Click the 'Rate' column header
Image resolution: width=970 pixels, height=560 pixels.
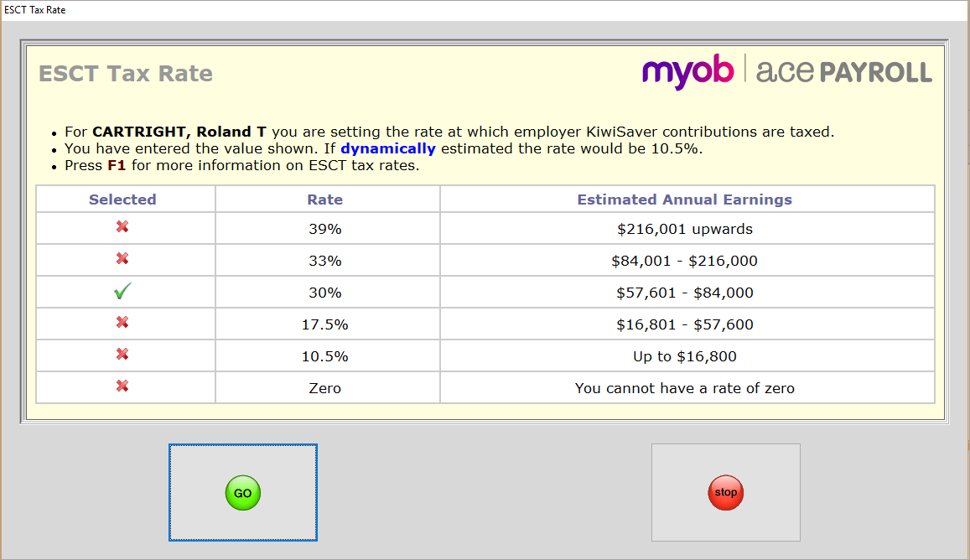(x=325, y=200)
